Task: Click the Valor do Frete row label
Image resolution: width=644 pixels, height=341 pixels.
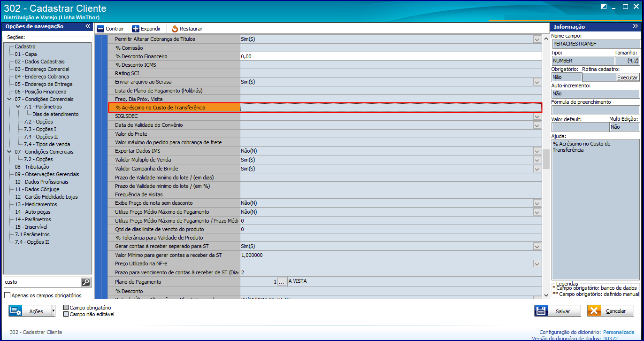Action: pyautogui.click(x=131, y=134)
